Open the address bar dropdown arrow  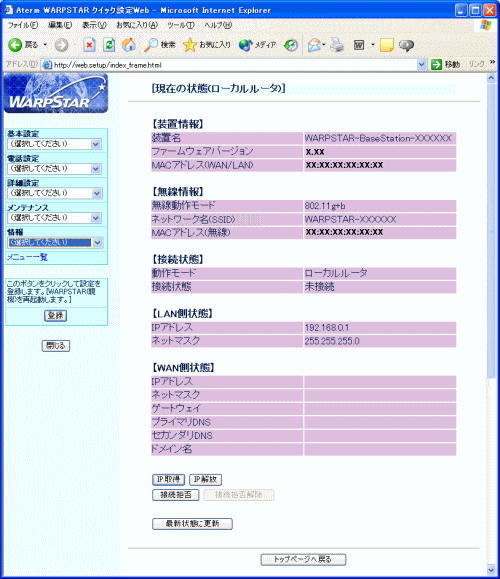click(x=421, y=65)
